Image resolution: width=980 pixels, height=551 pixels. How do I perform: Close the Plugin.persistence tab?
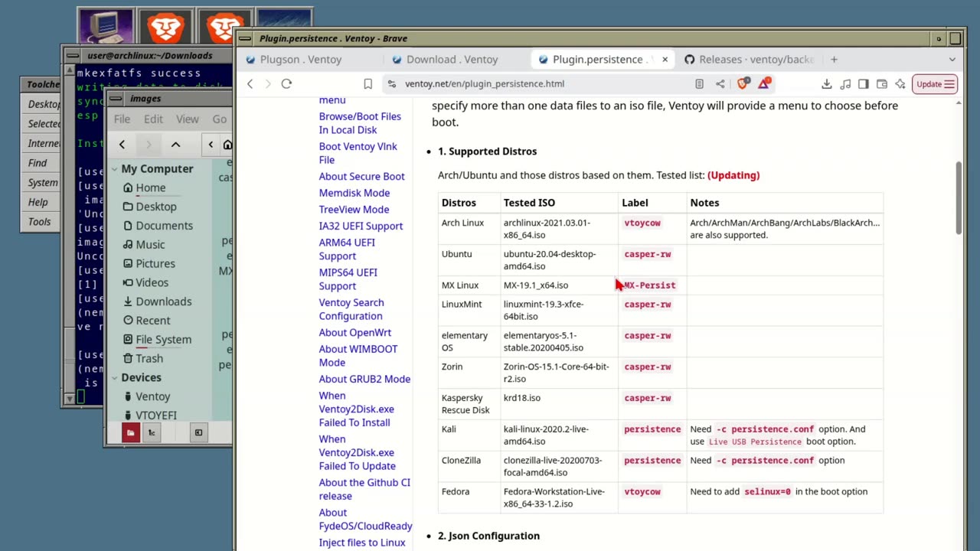pyautogui.click(x=665, y=59)
